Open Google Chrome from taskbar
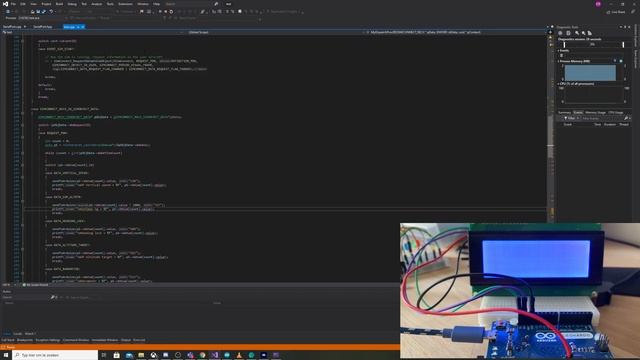The image size is (640, 360). pyautogui.click(x=202, y=355)
